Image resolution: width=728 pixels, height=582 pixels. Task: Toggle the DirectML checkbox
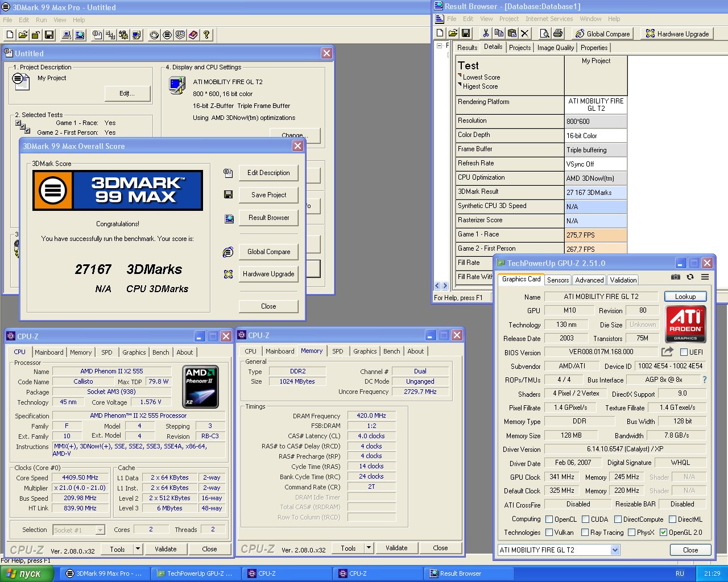point(672,519)
